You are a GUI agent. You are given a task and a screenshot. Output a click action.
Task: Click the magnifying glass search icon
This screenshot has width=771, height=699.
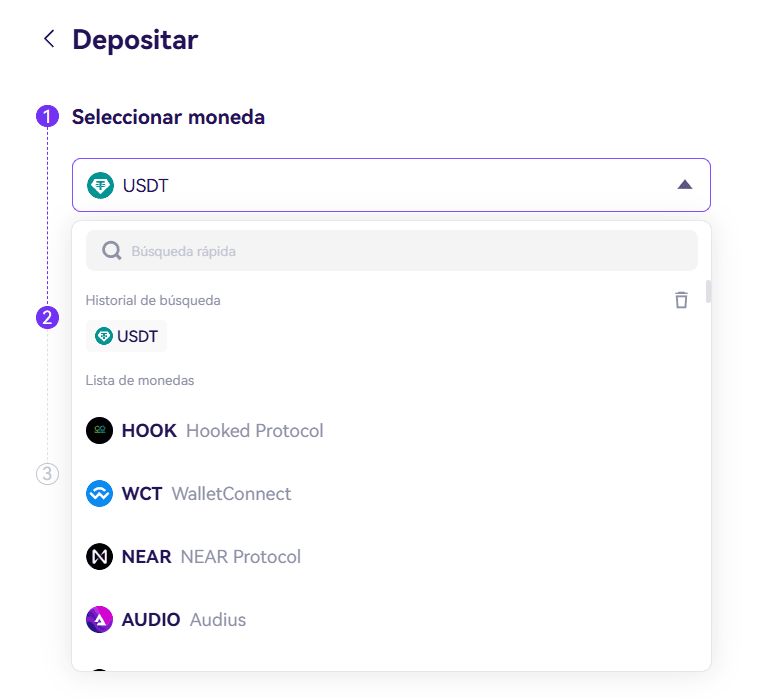click(x=112, y=251)
